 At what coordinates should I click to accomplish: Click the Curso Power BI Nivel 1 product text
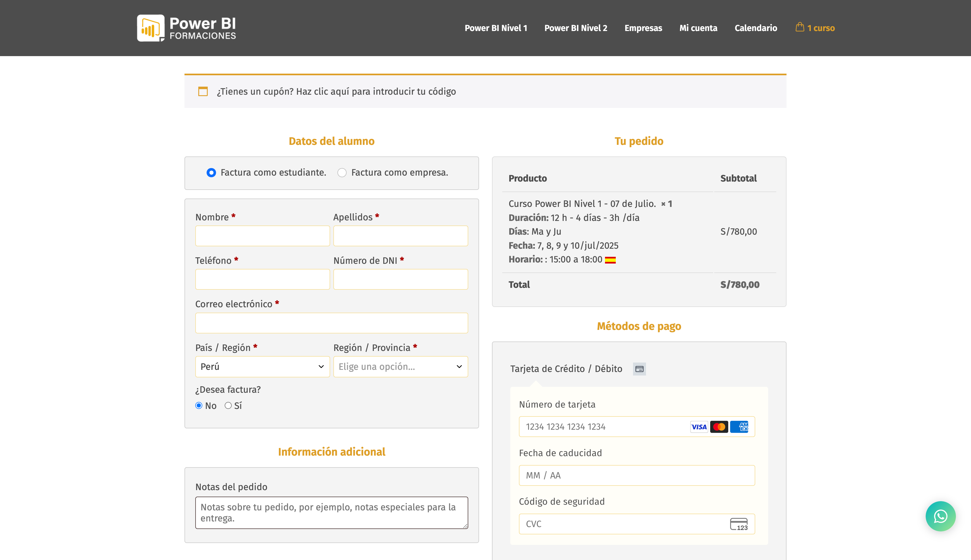click(x=582, y=204)
